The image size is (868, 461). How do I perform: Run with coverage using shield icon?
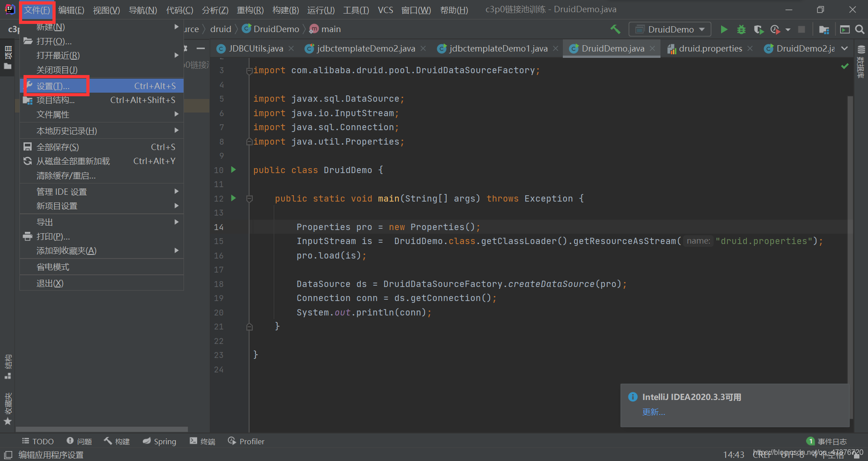click(759, 29)
